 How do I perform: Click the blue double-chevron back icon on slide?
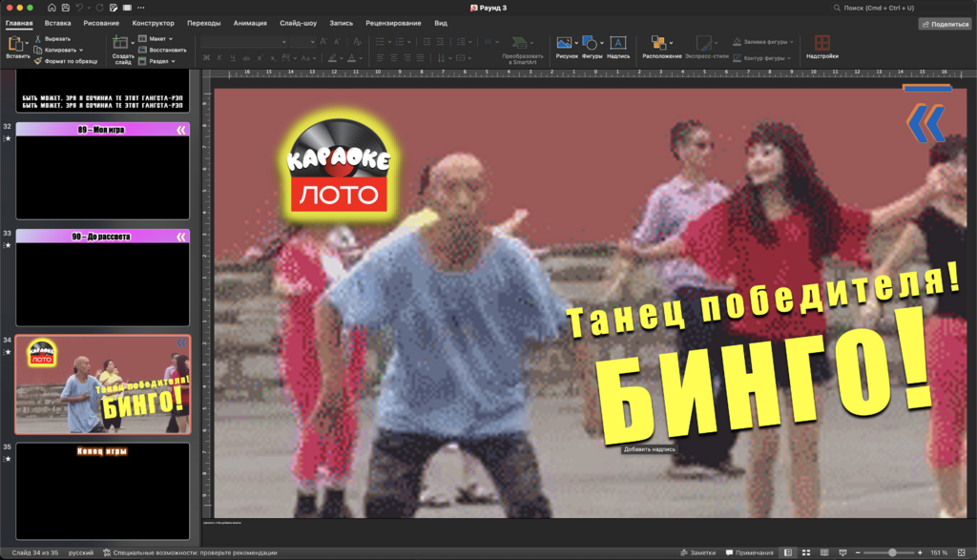925,123
